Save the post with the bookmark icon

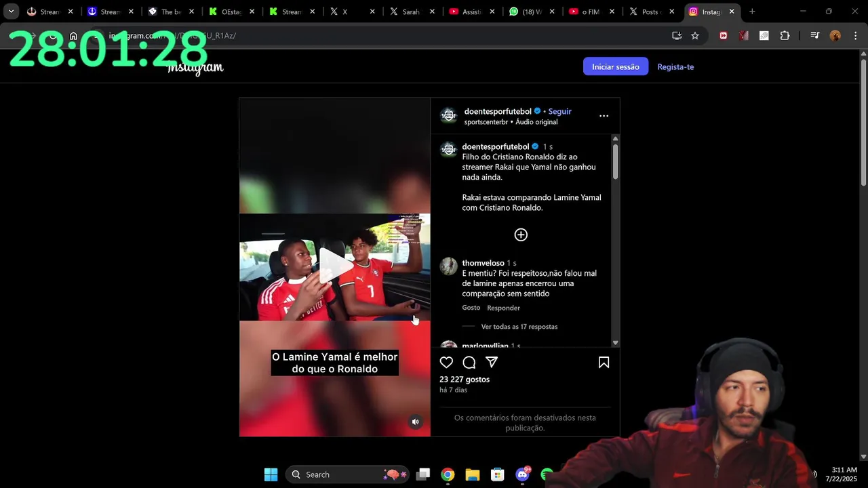(604, 363)
